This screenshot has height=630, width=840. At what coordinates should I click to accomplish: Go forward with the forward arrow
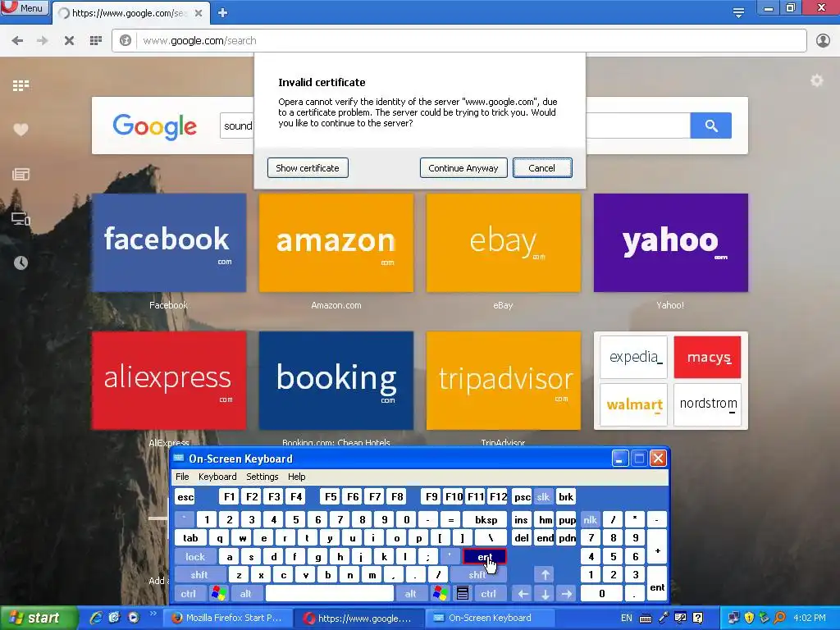[43, 41]
